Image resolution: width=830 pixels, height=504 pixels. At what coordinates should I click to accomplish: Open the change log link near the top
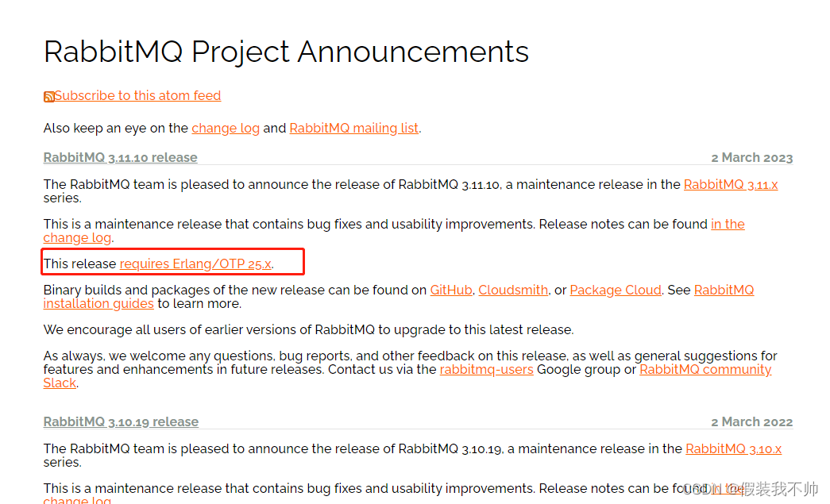(x=226, y=129)
